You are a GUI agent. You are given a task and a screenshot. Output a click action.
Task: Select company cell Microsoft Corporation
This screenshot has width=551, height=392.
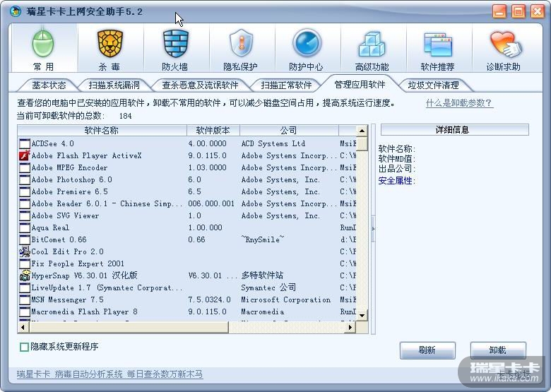[285, 299]
